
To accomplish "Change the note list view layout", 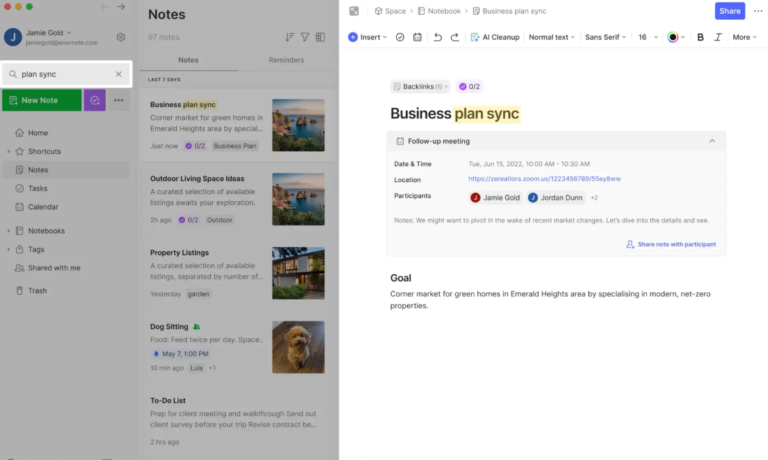I will coord(320,37).
